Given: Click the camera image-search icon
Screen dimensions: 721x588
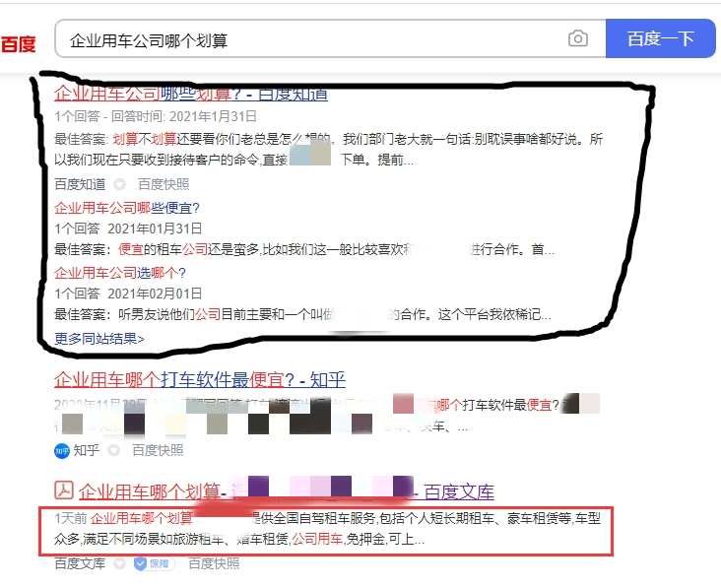Looking at the screenshot, I should (x=578, y=38).
